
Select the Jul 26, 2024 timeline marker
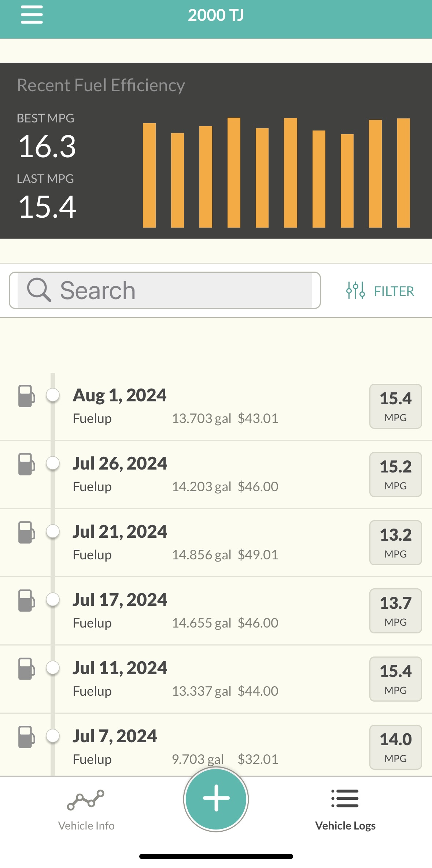click(x=53, y=463)
